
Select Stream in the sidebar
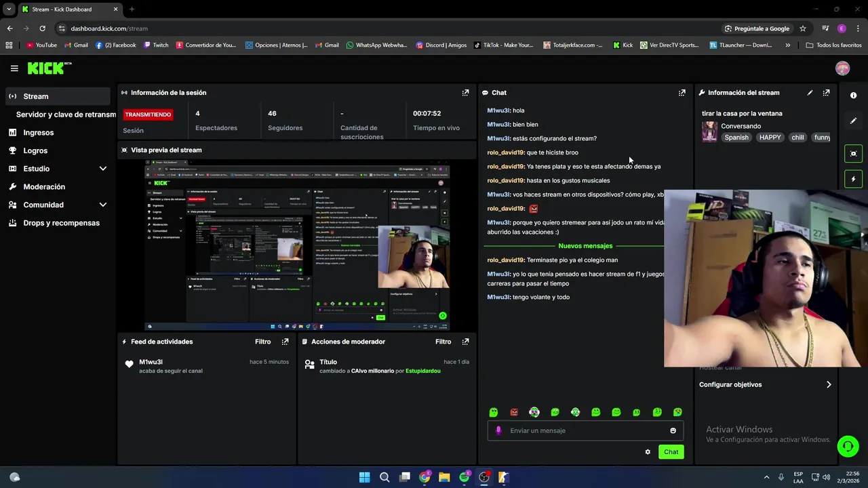(58, 96)
